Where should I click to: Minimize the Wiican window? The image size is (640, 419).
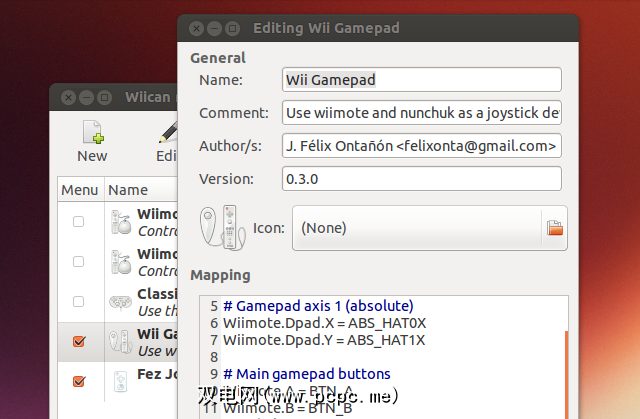click(x=86, y=98)
